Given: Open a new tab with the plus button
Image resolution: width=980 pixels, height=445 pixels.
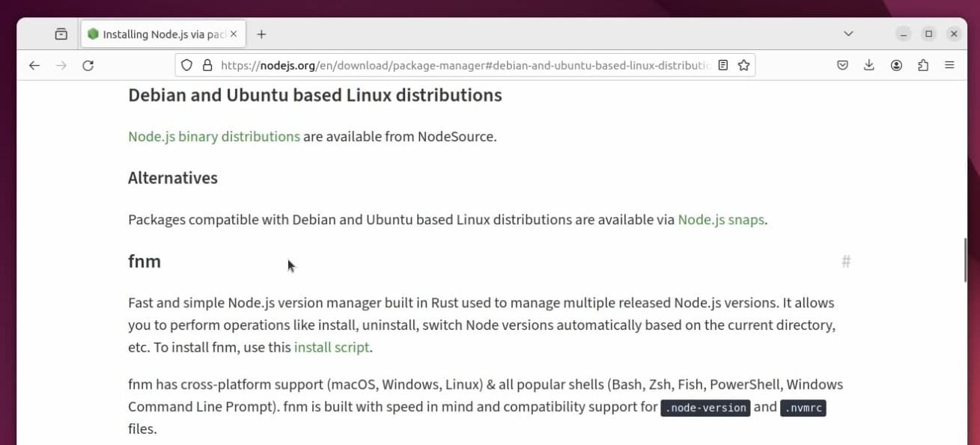Looking at the screenshot, I should pos(261,34).
